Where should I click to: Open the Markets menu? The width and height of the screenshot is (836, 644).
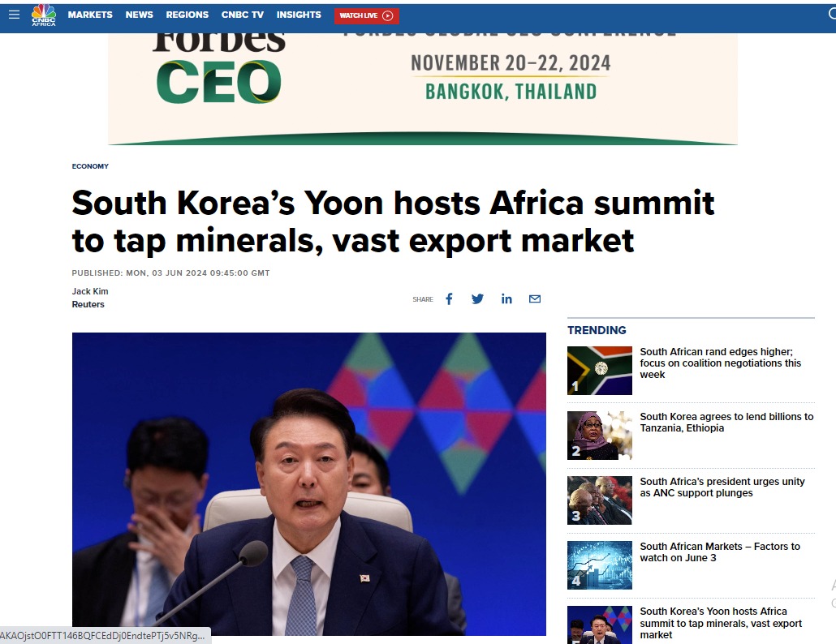(90, 15)
